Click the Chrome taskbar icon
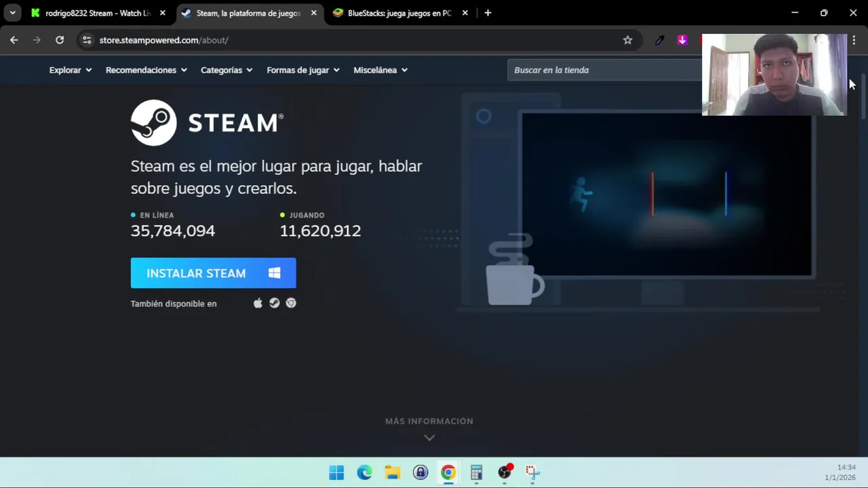868x488 pixels. pos(448,472)
